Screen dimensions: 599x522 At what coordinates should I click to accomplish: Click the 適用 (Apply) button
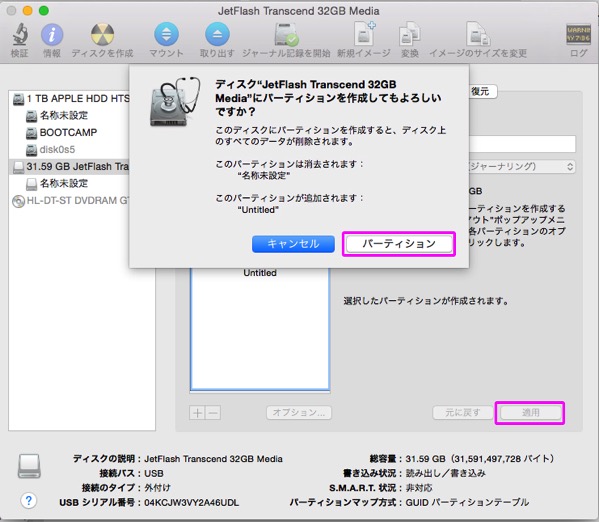[530, 412]
